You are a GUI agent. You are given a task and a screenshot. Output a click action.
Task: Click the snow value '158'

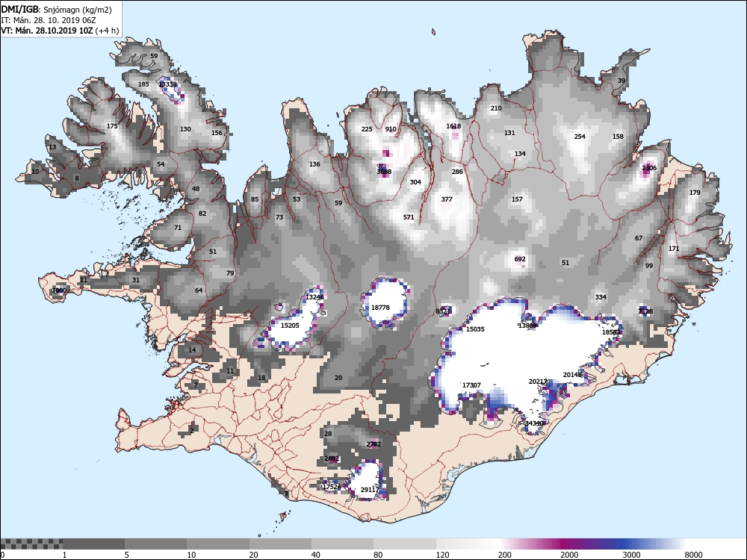pyautogui.click(x=618, y=137)
